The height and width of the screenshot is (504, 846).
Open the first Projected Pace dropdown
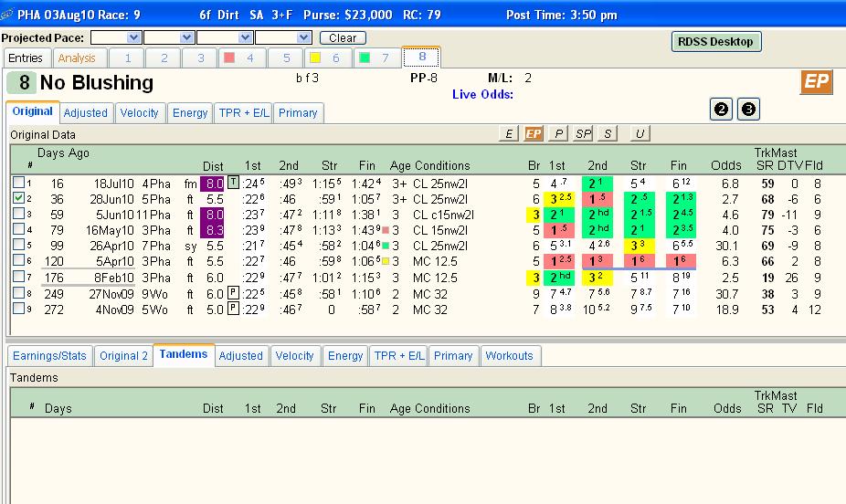(x=133, y=37)
